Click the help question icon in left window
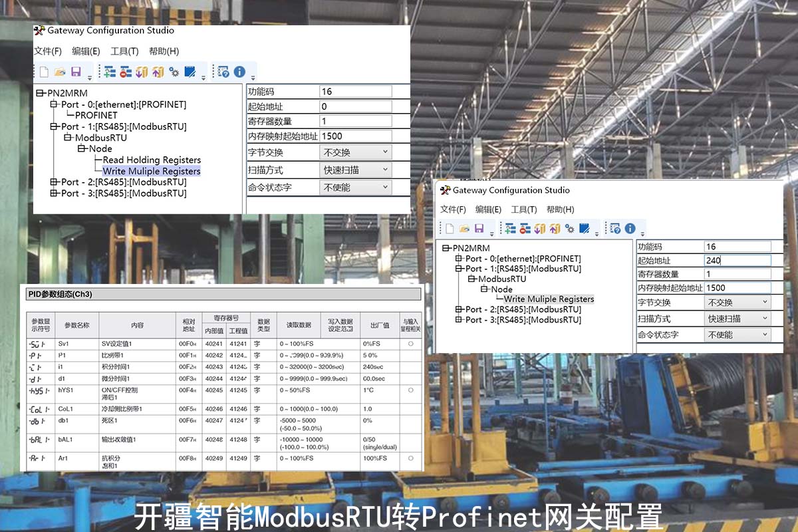 pos(223,72)
